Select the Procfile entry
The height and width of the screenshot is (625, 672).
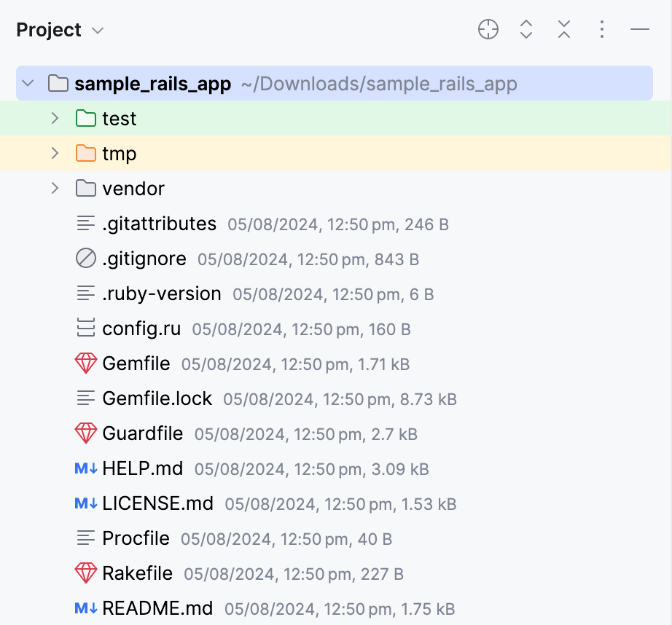(136, 538)
